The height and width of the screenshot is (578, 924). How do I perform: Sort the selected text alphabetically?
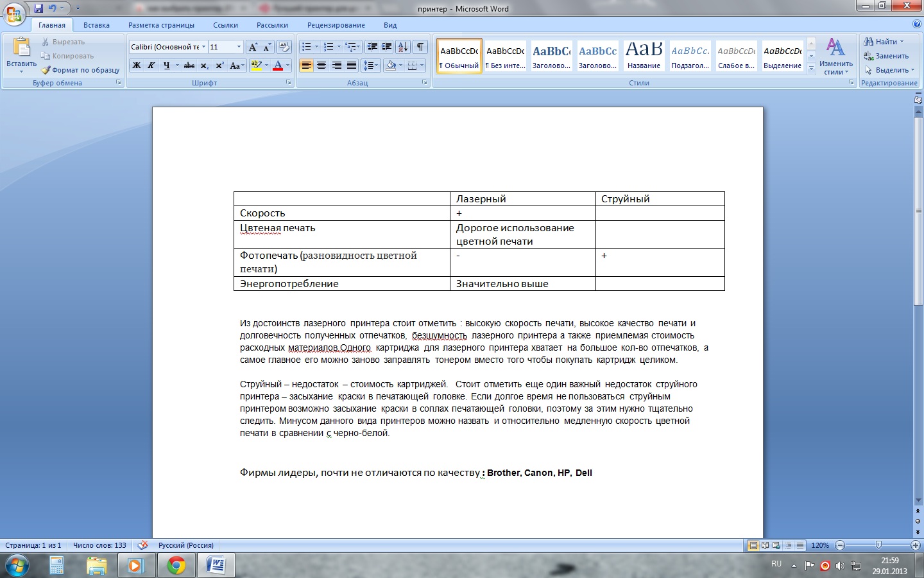[403, 47]
